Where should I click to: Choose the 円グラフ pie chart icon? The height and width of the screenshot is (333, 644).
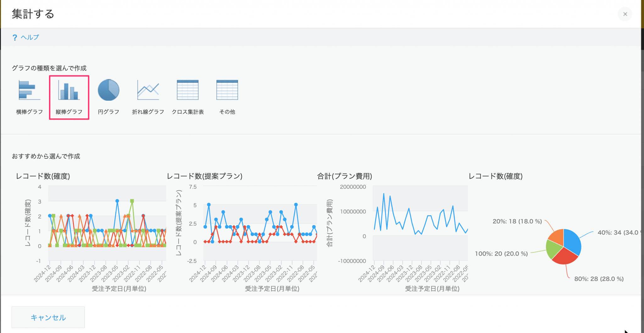[x=108, y=90]
